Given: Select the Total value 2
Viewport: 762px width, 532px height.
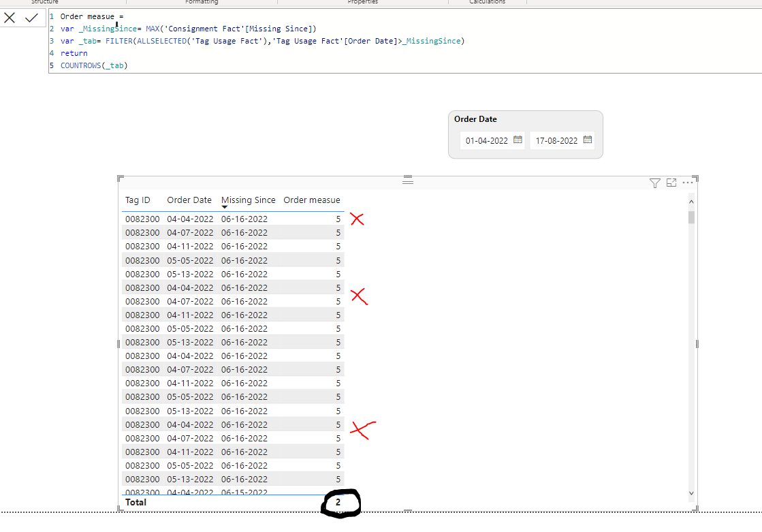Looking at the screenshot, I should click(338, 502).
